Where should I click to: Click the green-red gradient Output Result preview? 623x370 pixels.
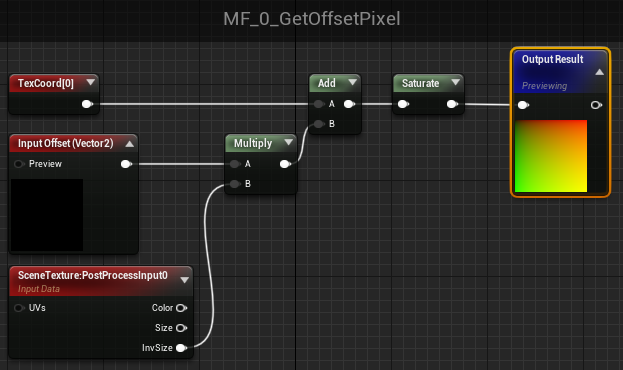click(x=551, y=156)
